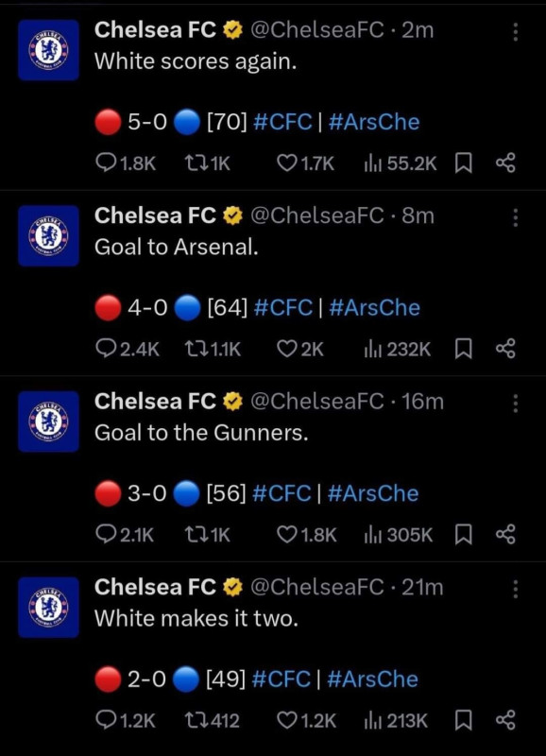Viewport: 546px width, 756px height.
Task: Like the "White makes it two" tweet
Action: click(306, 720)
